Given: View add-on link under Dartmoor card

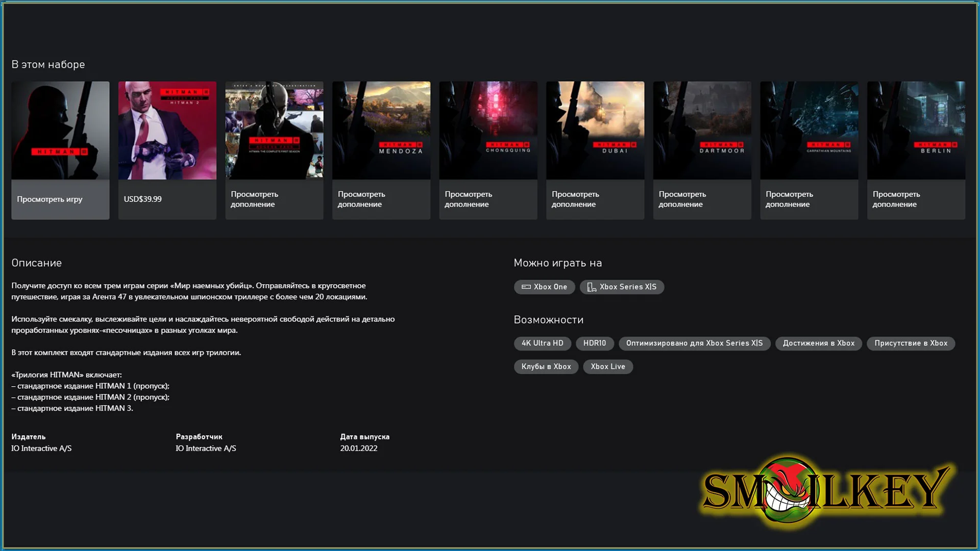Looking at the screenshot, I should (682, 199).
